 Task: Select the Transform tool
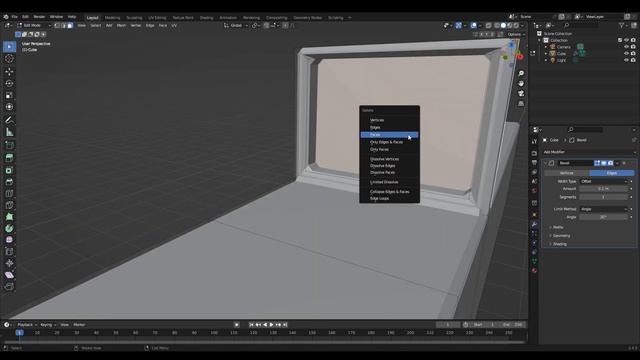9,107
